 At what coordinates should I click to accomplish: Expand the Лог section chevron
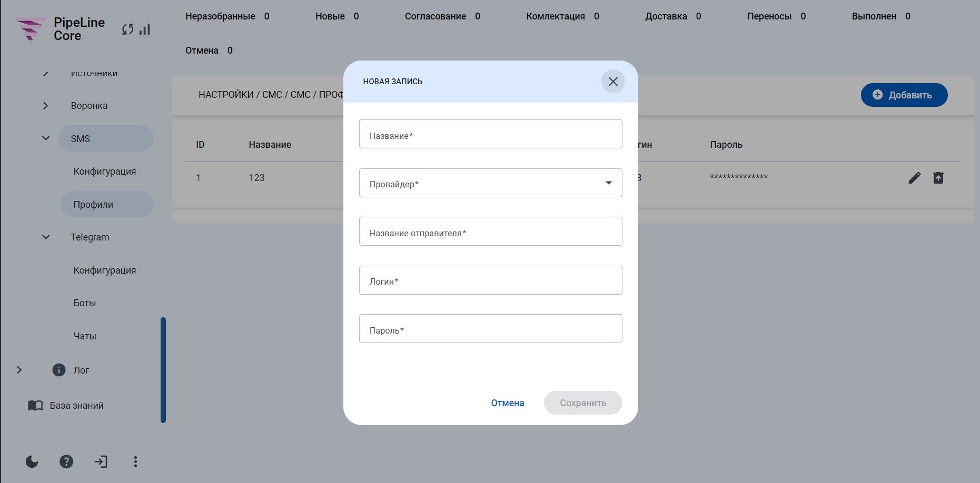pyautogui.click(x=19, y=370)
